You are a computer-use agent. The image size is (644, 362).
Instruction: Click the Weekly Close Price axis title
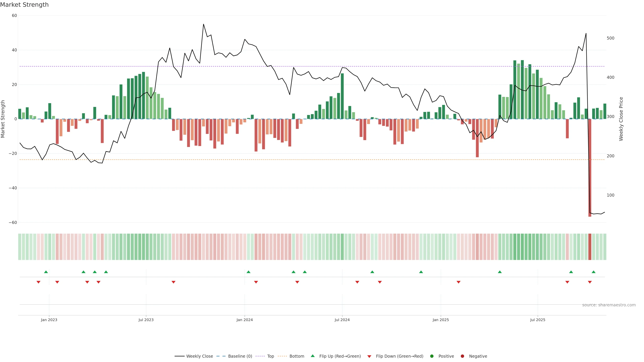click(x=621, y=119)
